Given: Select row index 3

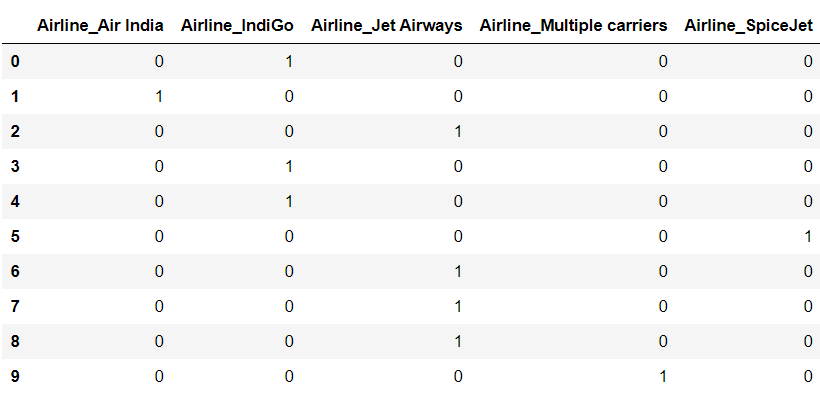Looking at the screenshot, I should 15,167.
